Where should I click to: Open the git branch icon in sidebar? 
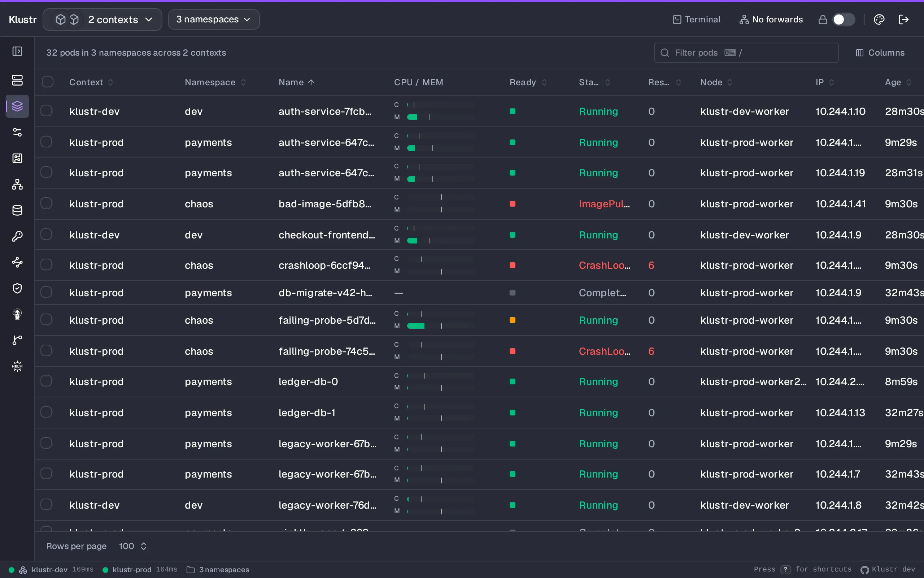[x=17, y=340]
